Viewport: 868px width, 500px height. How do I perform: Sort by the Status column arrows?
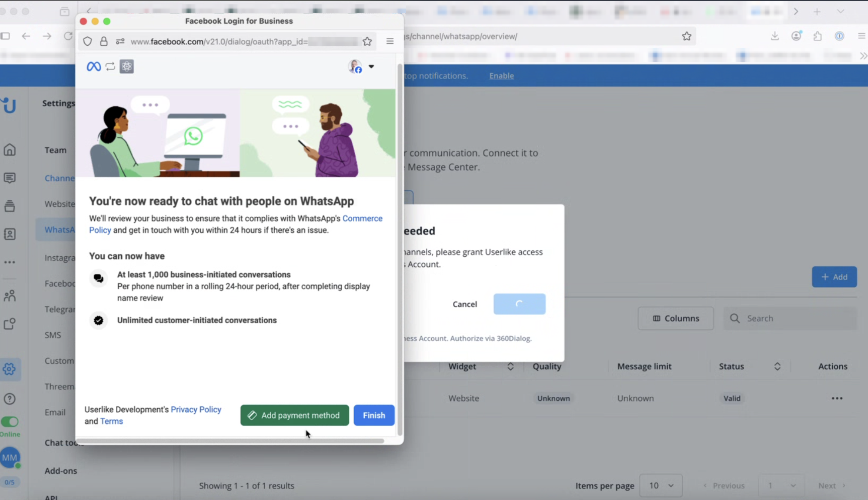point(777,366)
